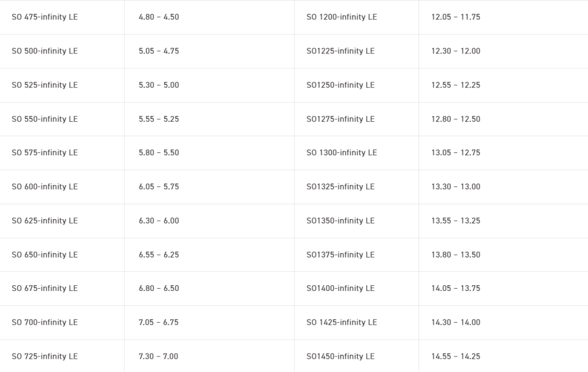This screenshot has height=372, width=588.
Task: Click the SO 725-infinity LE row label
Action: (x=45, y=356)
